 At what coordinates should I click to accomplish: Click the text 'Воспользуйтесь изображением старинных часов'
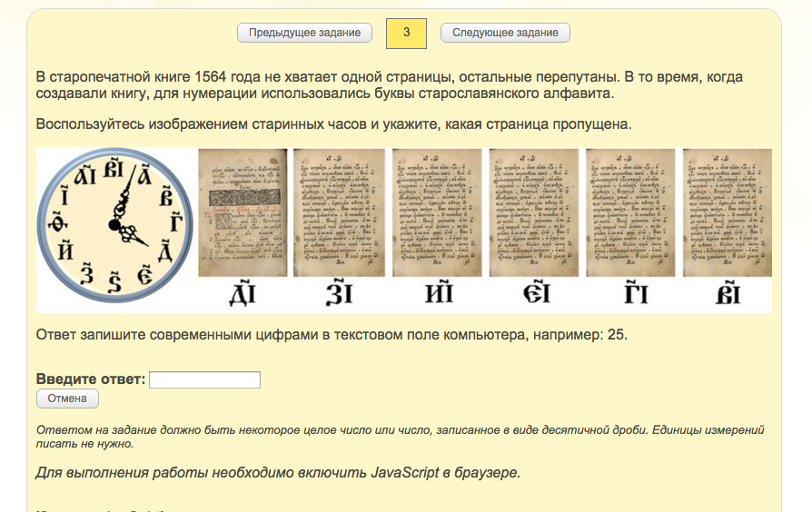coord(201,124)
